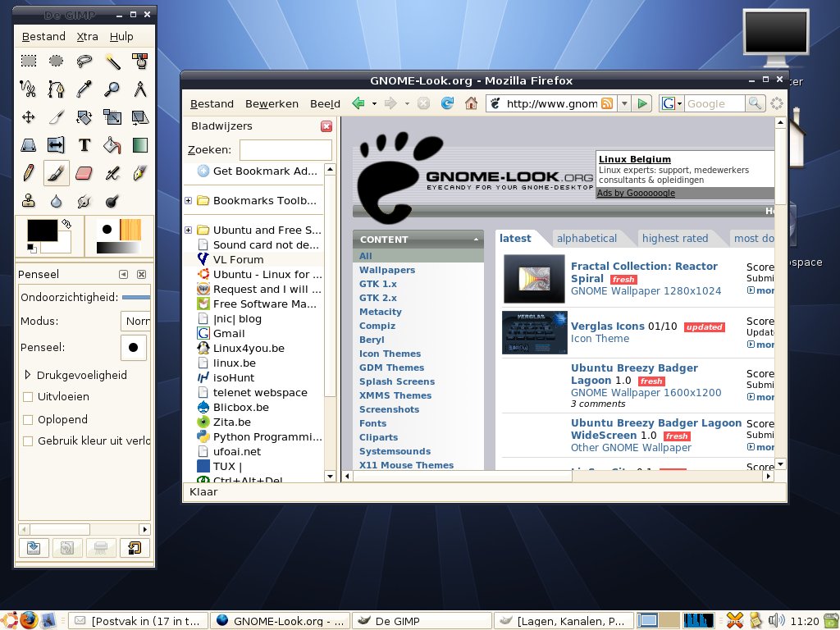The height and width of the screenshot is (630, 840).
Task: Click the green Go button in Firefox
Action: (x=641, y=103)
